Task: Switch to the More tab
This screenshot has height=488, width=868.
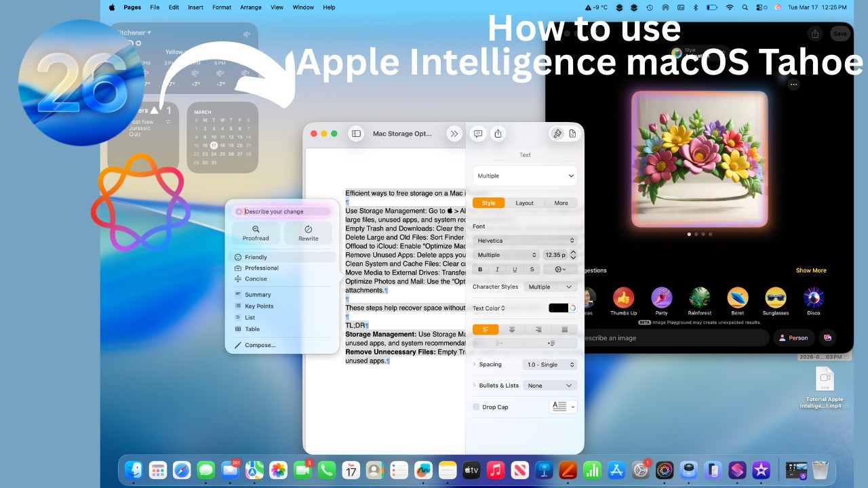Action: pos(561,203)
